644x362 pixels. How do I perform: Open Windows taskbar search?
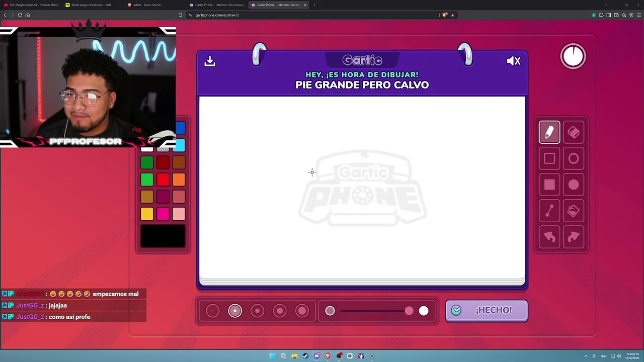tap(283, 356)
